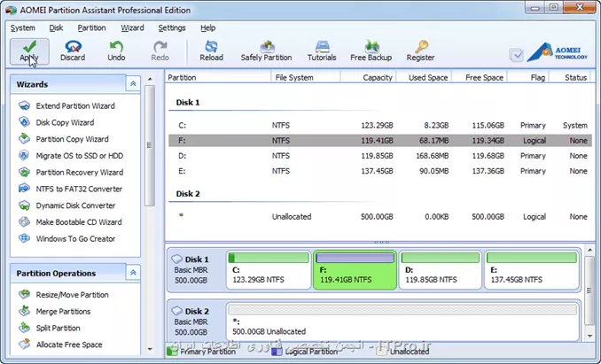Image resolution: width=601 pixels, height=364 pixels.
Task: Select the C: partition row in list
Action: [380, 126]
